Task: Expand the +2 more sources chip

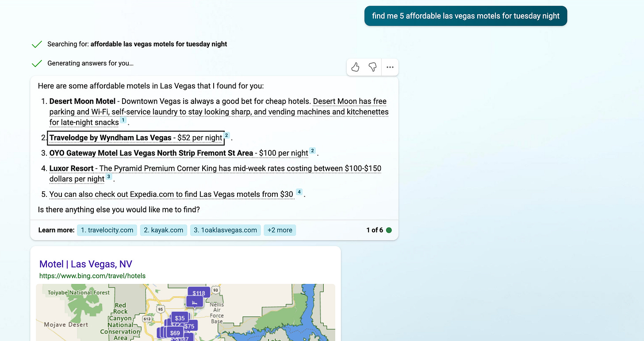Action: click(x=280, y=230)
